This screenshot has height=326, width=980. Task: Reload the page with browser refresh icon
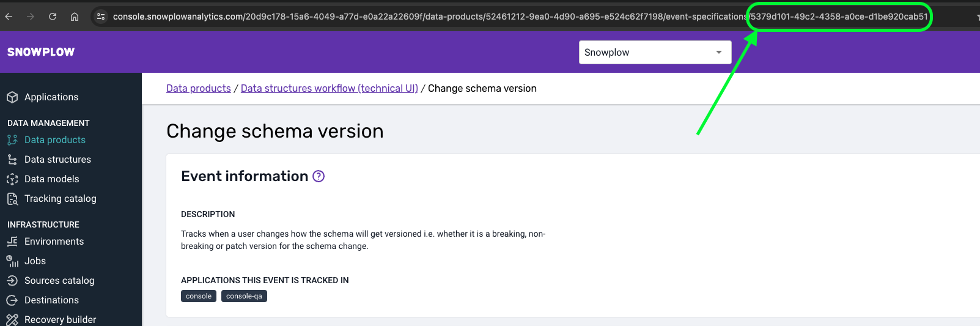[53, 17]
